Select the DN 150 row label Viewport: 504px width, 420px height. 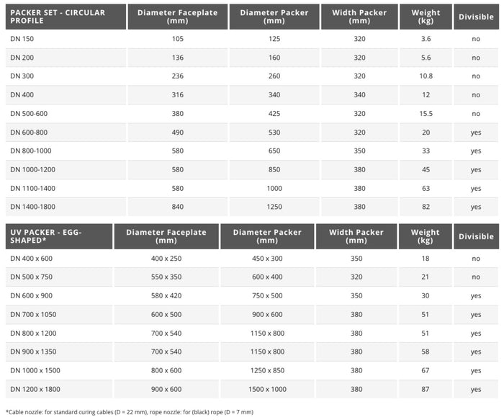click(x=22, y=39)
